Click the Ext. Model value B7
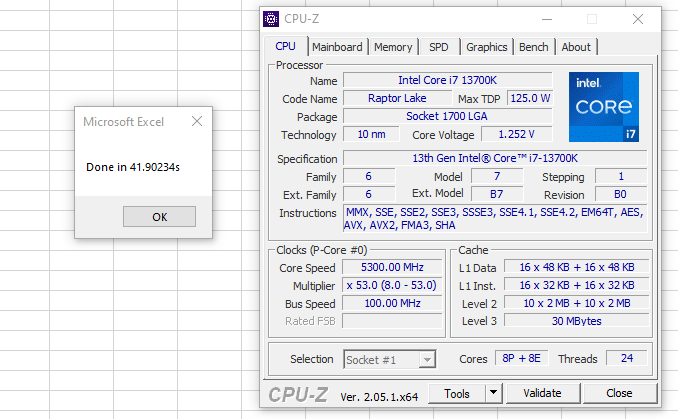 pyautogui.click(x=497, y=194)
